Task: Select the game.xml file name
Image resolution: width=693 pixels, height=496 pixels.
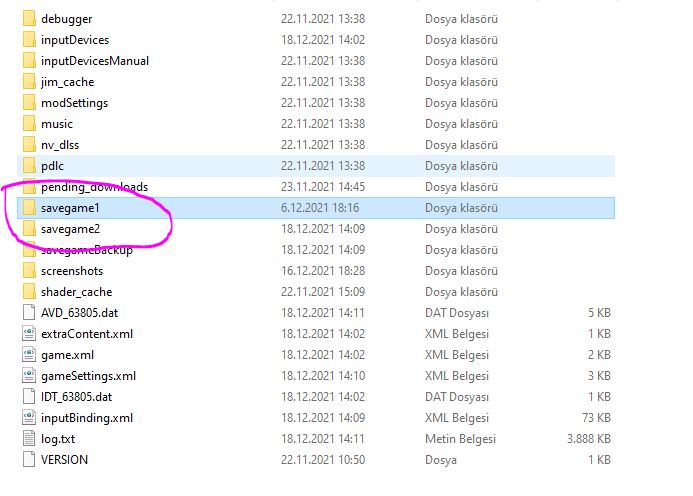Action: [68, 355]
